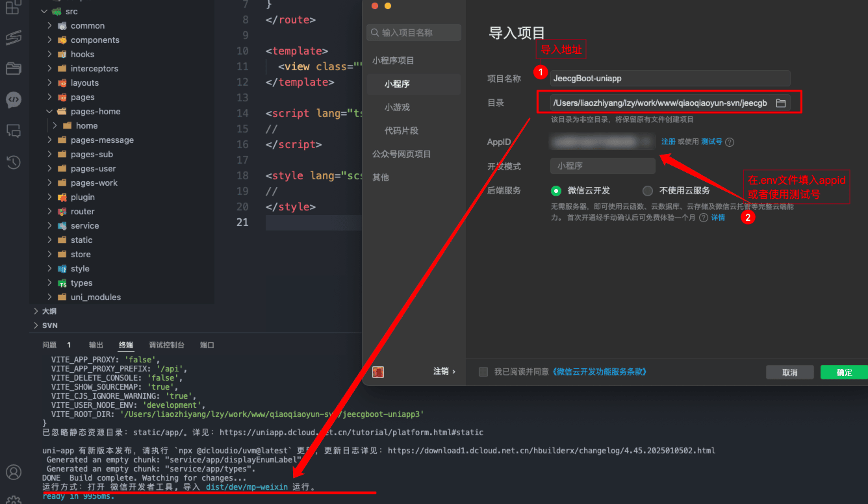Expand the interceptors folder chevron
Image resolution: width=868 pixels, height=504 pixels.
(x=50, y=69)
